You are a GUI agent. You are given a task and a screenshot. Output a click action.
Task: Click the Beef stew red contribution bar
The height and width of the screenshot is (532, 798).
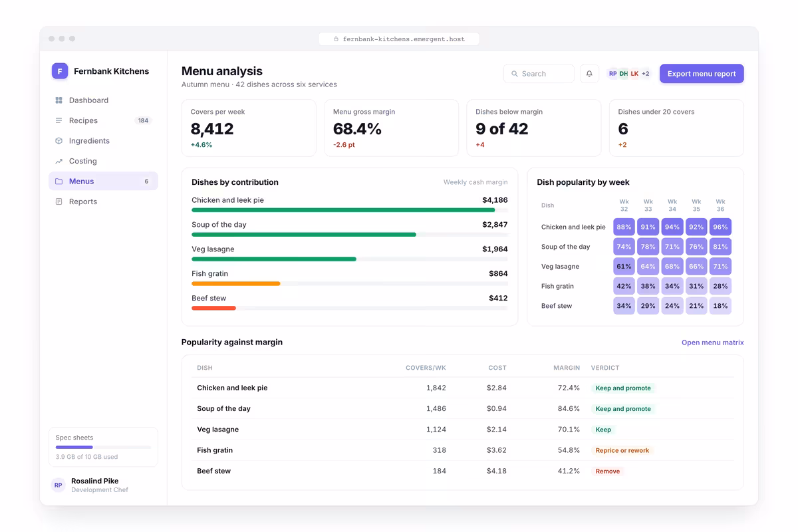tap(213, 308)
